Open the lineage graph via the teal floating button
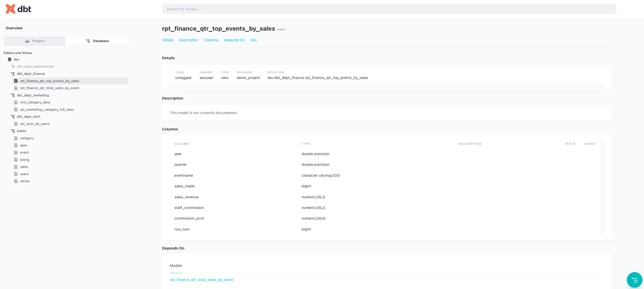The width and height of the screenshot is (644, 289). point(634,280)
